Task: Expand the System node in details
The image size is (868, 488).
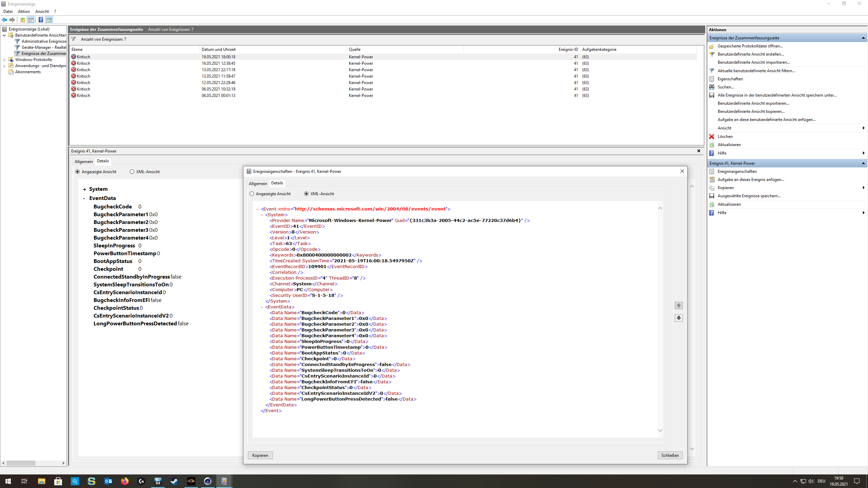Action: click(x=84, y=189)
